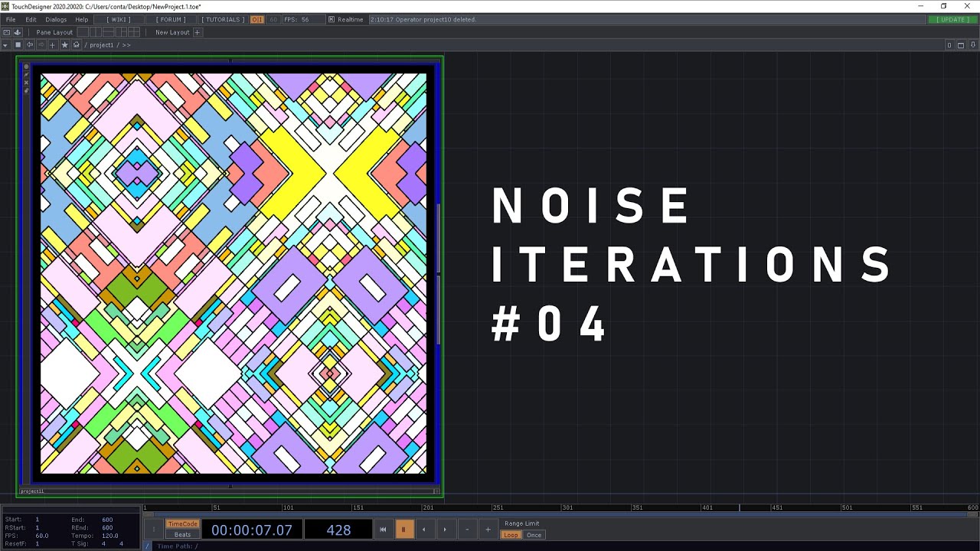The height and width of the screenshot is (551, 980).
Task: Open the Dialogs menu
Action: coord(56,19)
